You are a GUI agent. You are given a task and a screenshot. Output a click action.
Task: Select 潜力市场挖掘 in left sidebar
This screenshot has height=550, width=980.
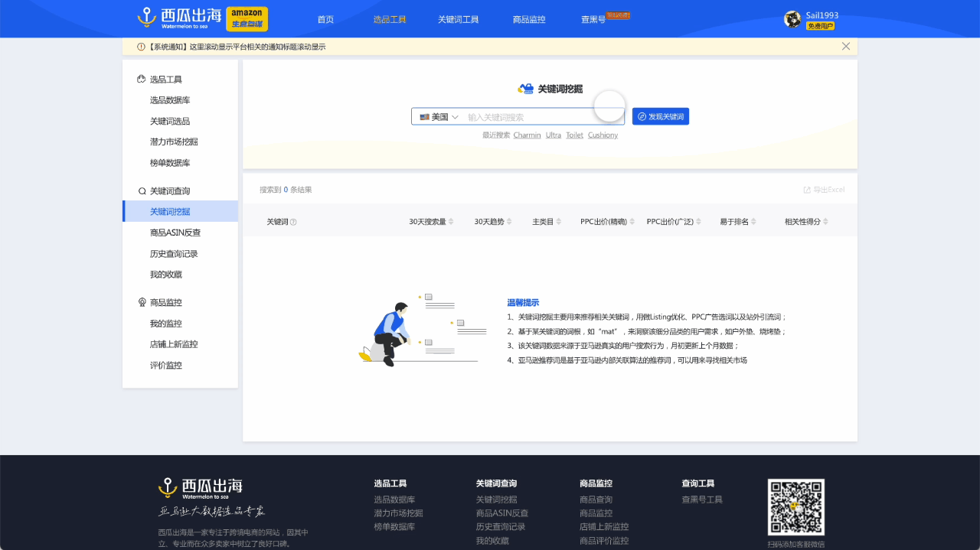pyautogui.click(x=174, y=142)
